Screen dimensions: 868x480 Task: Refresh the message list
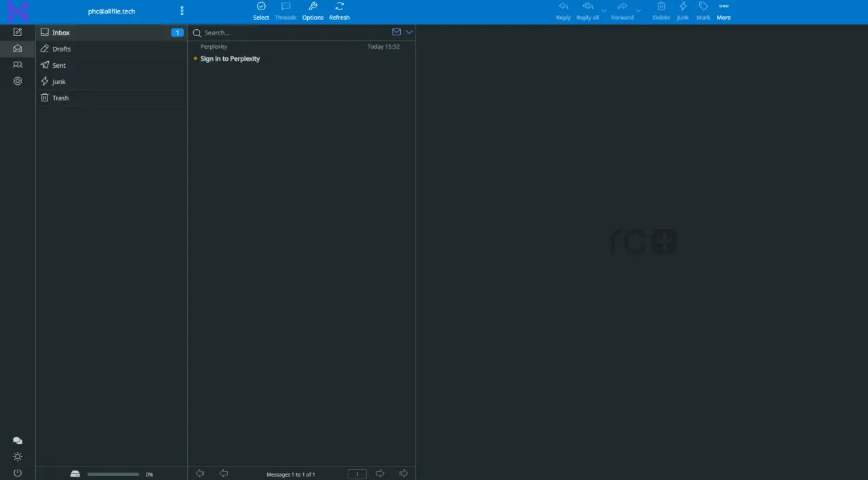(x=340, y=11)
